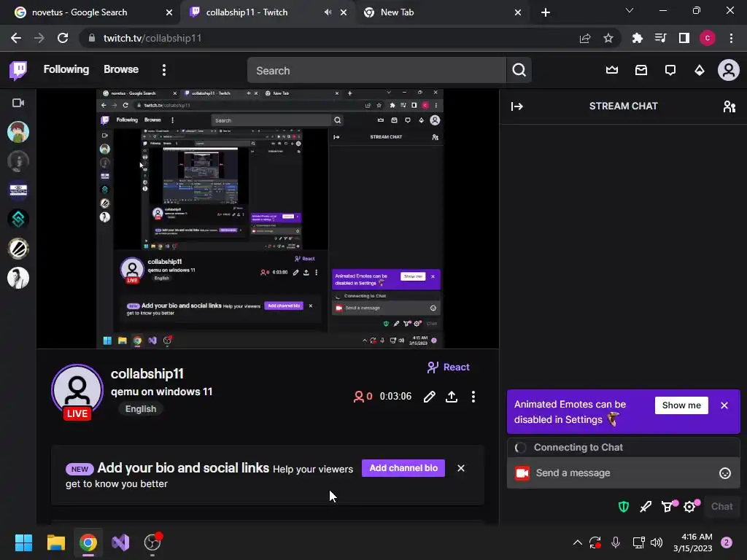Mute the collabship11 Twitch tab audio
Viewport: 747px width, 560px height.
328,12
